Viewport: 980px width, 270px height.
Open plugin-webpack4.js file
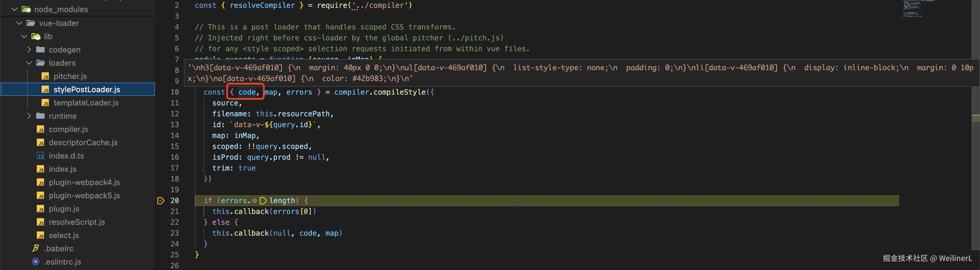[84, 182]
